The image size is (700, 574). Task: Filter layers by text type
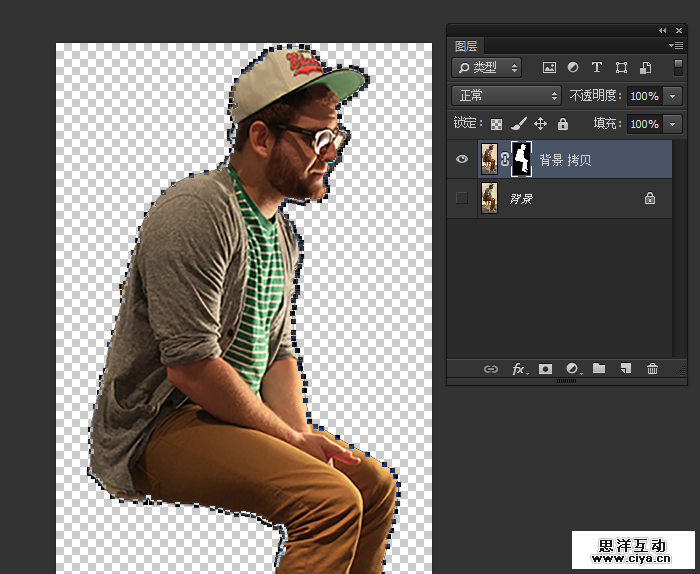click(597, 68)
